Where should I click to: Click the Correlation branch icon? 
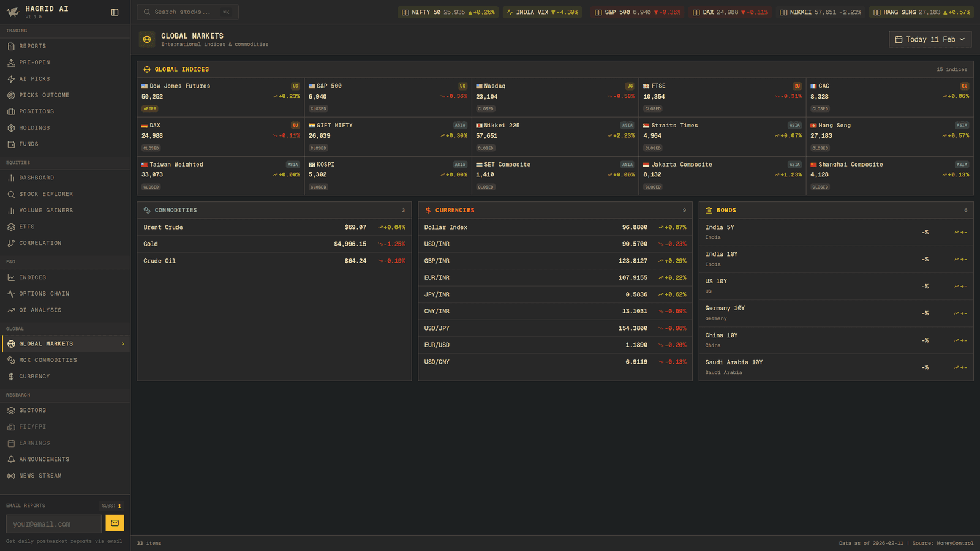tap(11, 243)
